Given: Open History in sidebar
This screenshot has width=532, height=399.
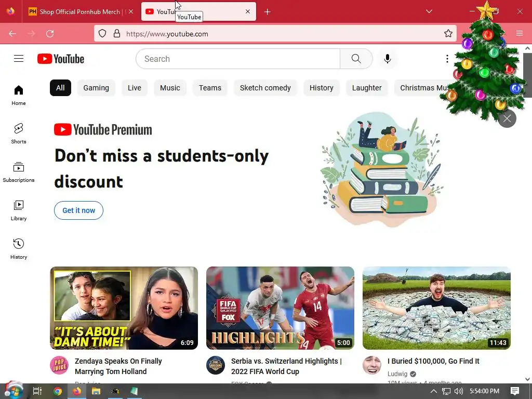Looking at the screenshot, I should [19, 249].
